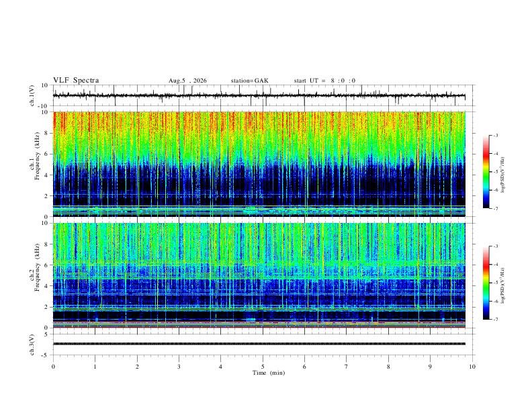Click the start UT time label
The height and width of the screenshot is (411, 532).
(324, 81)
